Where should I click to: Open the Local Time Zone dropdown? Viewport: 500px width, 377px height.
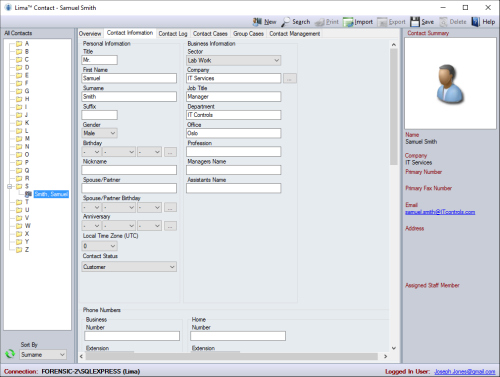[99, 246]
